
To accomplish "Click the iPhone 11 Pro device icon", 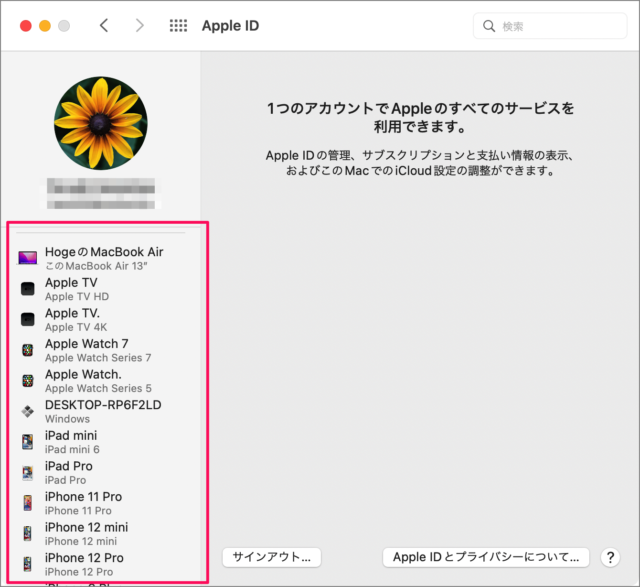I will [x=28, y=503].
